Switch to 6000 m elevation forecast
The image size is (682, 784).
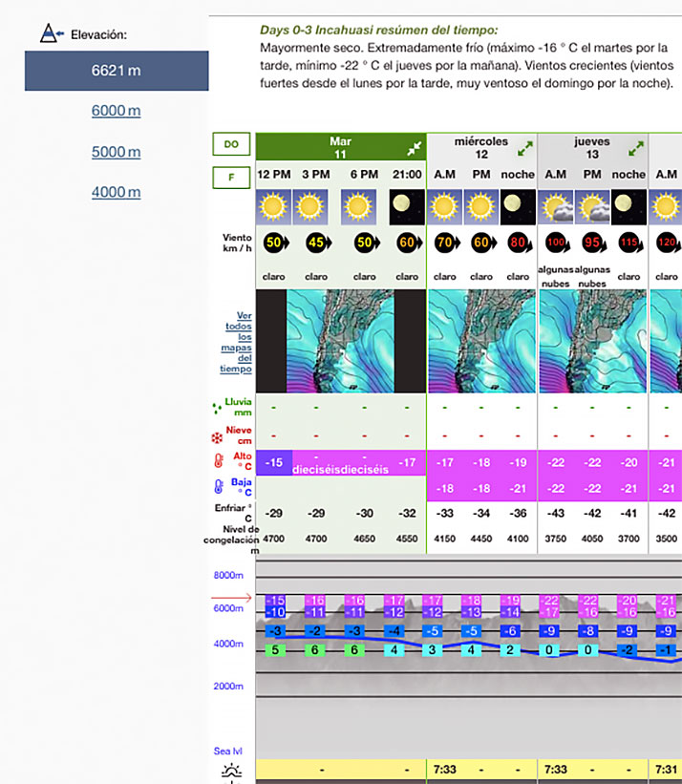coord(117,111)
